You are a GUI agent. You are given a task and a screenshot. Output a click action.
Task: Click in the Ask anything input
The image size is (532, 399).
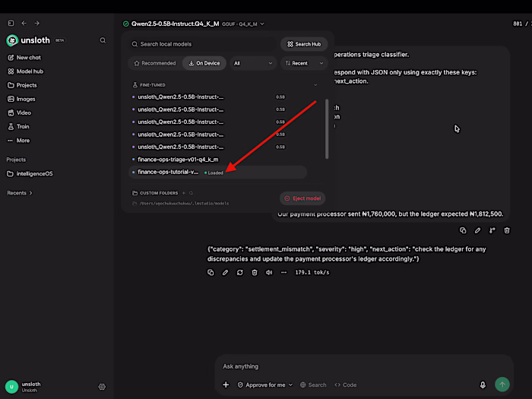click(363, 366)
